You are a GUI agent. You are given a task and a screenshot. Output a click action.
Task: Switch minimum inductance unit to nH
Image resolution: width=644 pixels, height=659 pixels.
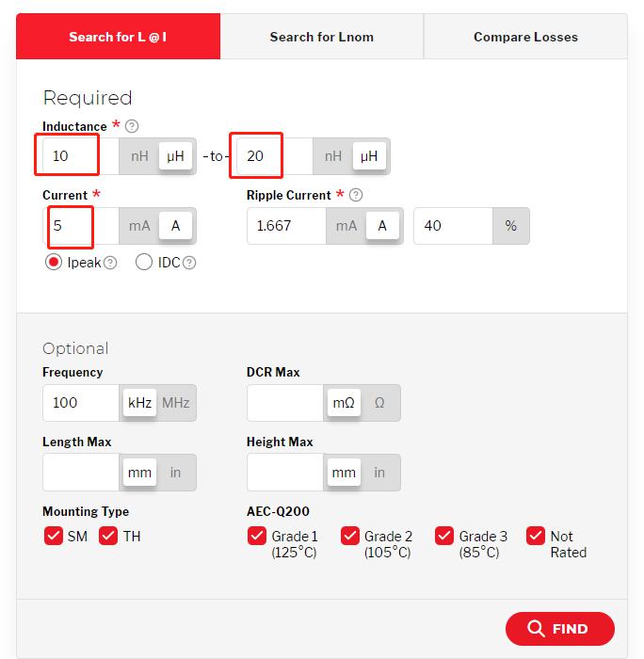[139, 156]
